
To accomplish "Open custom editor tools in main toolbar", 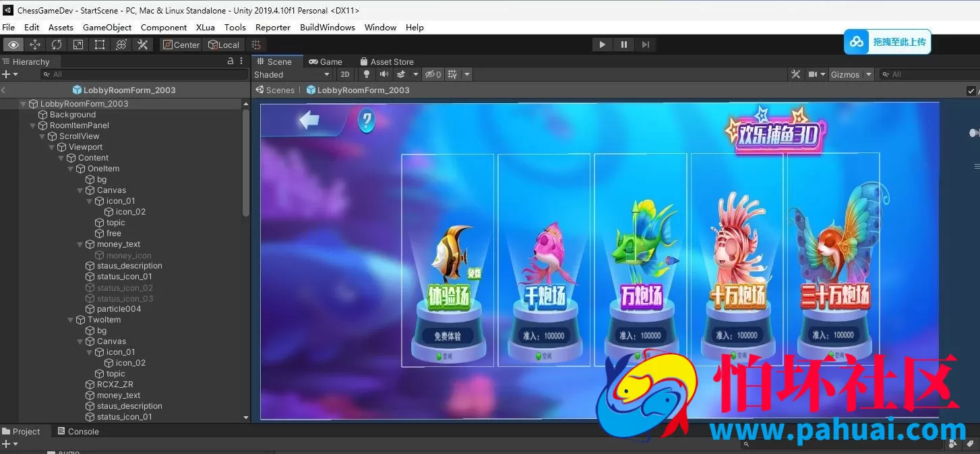I will [143, 45].
